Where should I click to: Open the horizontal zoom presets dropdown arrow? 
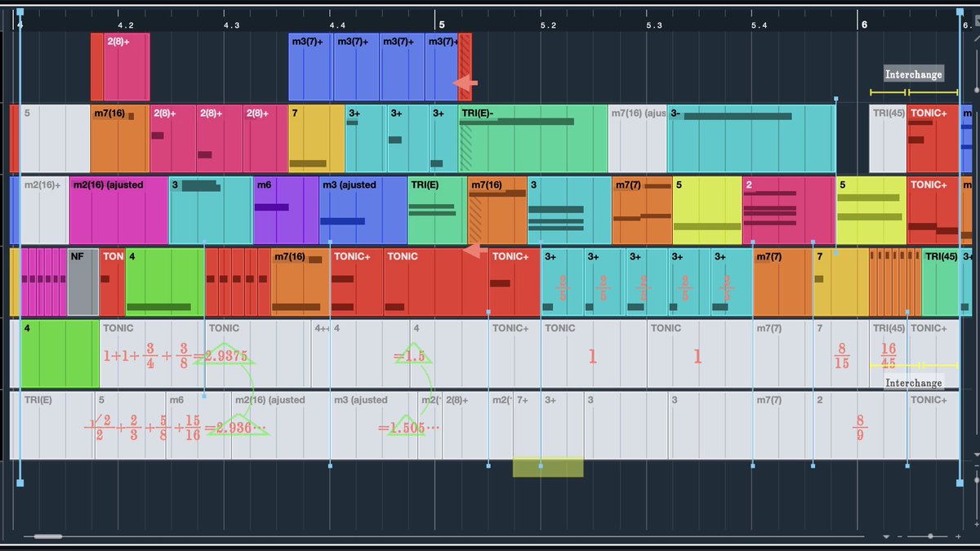(887, 537)
